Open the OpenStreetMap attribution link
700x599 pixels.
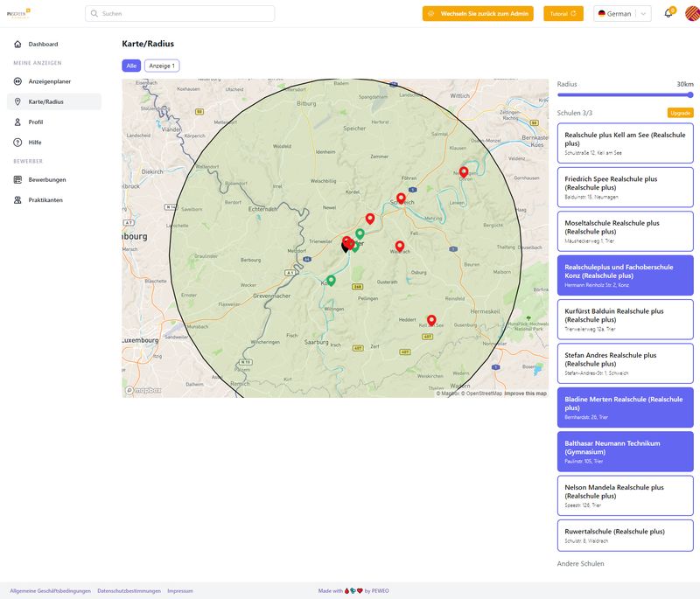click(x=481, y=394)
